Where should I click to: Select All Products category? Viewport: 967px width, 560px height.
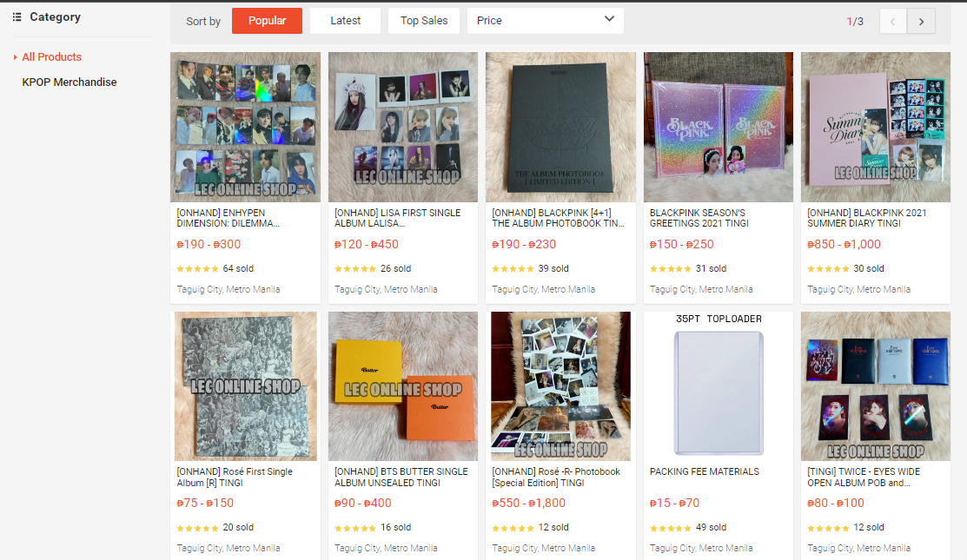(51, 57)
